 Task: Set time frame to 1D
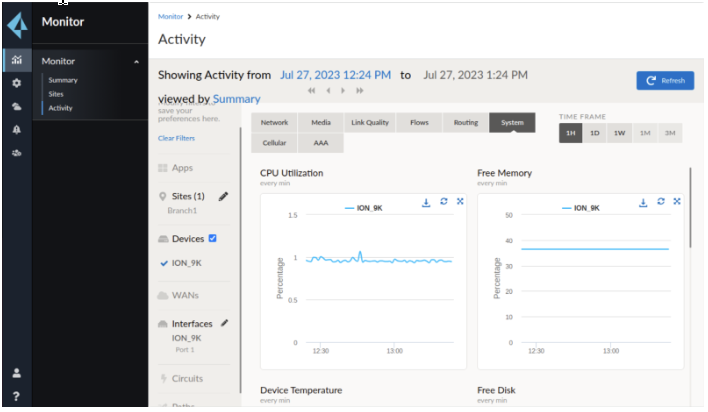[595, 133]
